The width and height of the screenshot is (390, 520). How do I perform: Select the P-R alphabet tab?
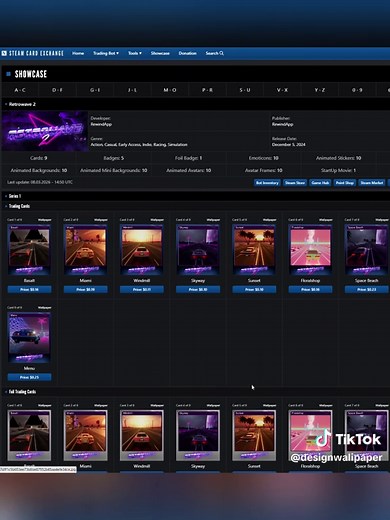(207, 90)
